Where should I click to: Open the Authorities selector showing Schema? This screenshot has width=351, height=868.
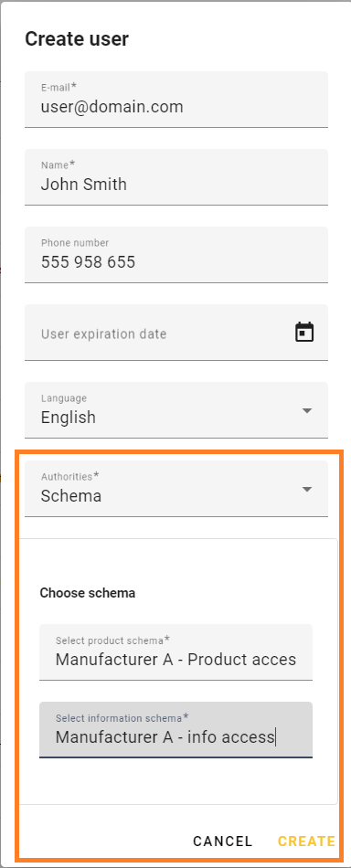tap(176, 489)
